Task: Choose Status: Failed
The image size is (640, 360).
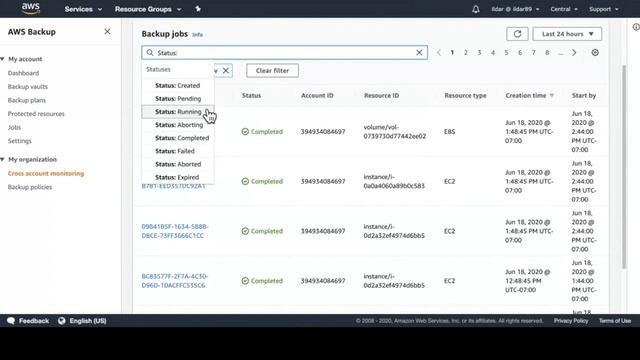Action: (178, 151)
